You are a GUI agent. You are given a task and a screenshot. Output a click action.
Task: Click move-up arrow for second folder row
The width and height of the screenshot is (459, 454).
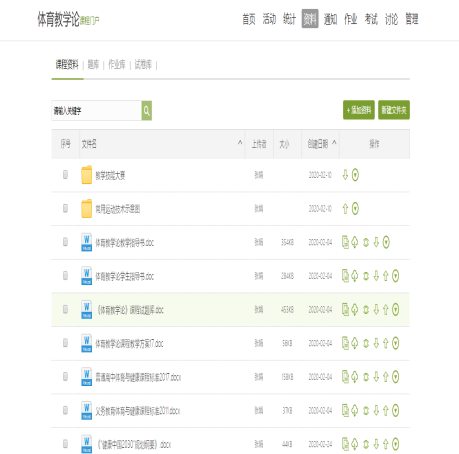pos(345,209)
